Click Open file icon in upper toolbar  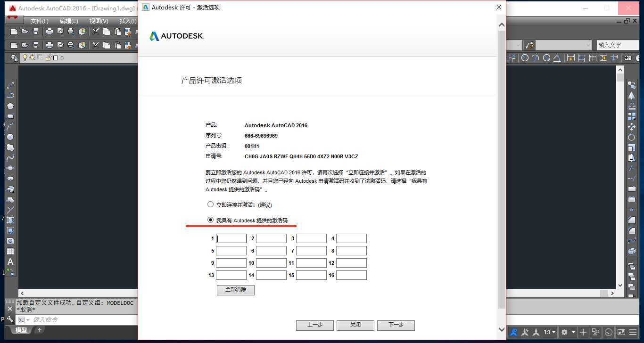point(25,32)
